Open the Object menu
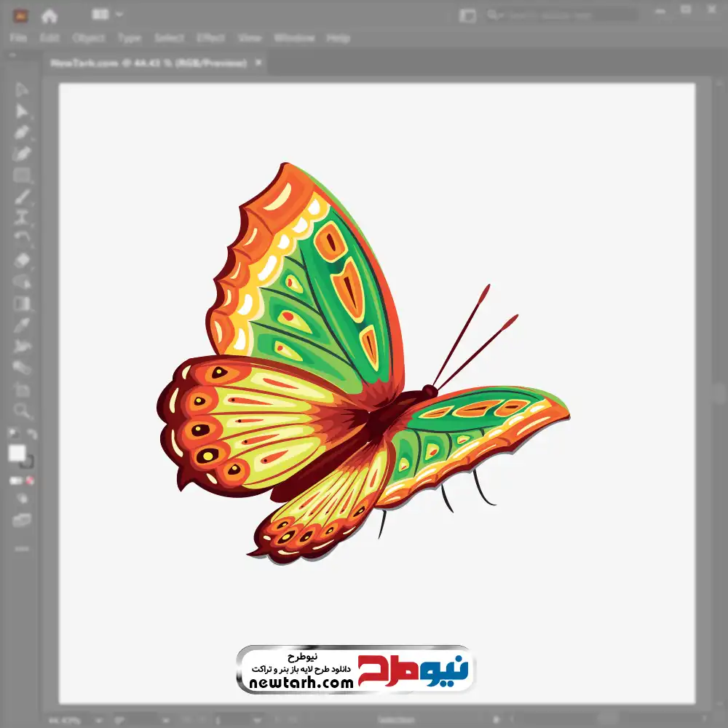 88,38
